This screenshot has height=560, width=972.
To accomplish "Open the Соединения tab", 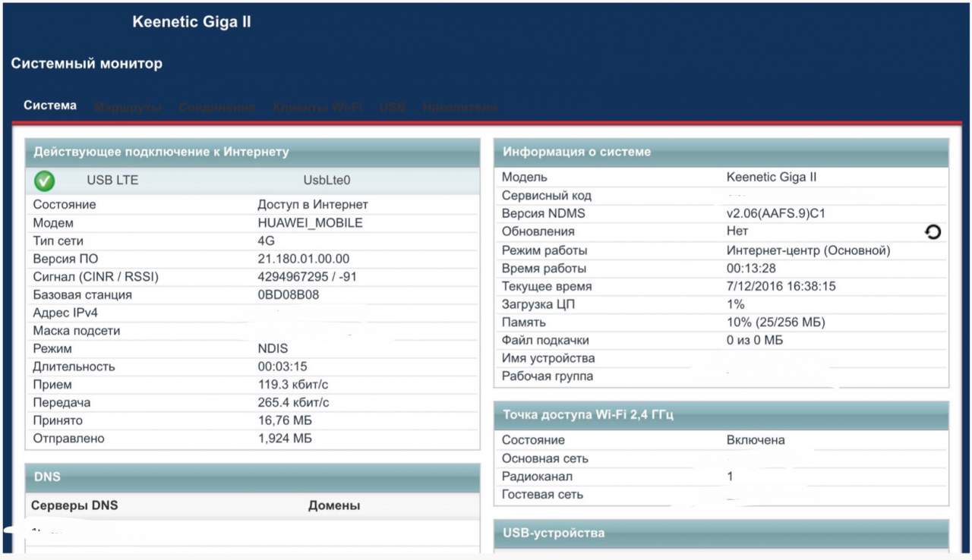I will [217, 107].
